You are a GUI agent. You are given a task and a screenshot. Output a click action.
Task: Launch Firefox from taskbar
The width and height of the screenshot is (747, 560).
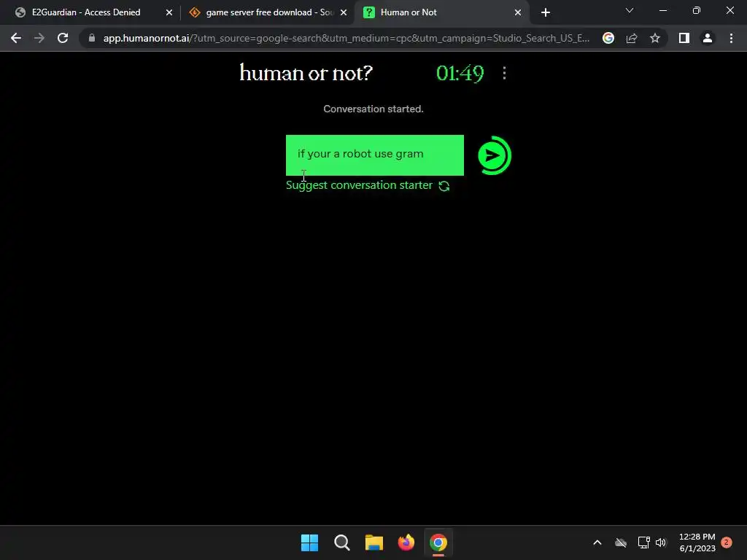tap(406, 542)
